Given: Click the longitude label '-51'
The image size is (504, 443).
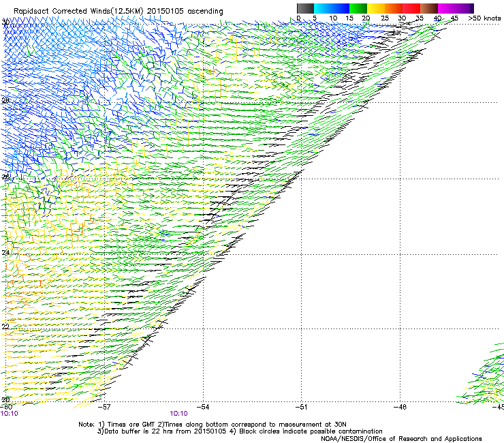Looking at the screenshot, I should (301, 407).
